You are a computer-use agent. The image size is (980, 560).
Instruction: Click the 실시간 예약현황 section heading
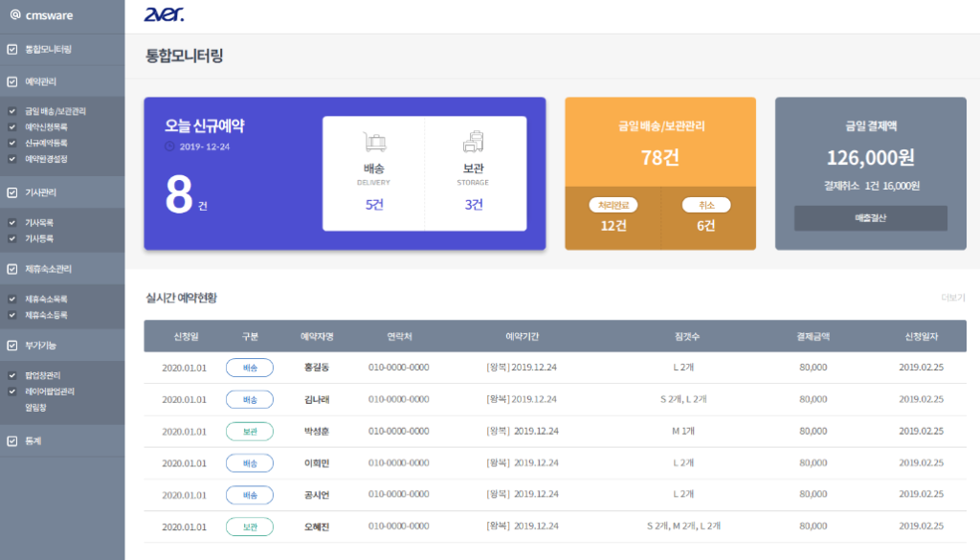coord(181,298)
